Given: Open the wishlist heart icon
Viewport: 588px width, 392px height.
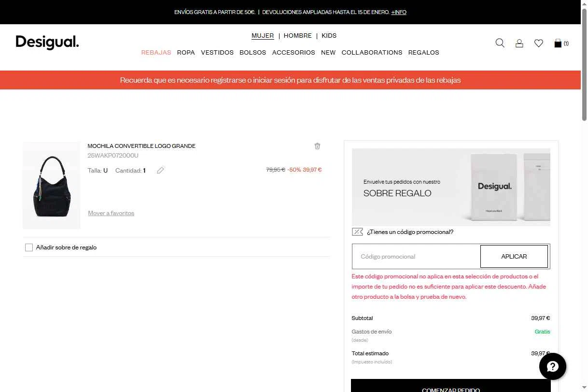Looking at the screenshot, I should 539,43.
